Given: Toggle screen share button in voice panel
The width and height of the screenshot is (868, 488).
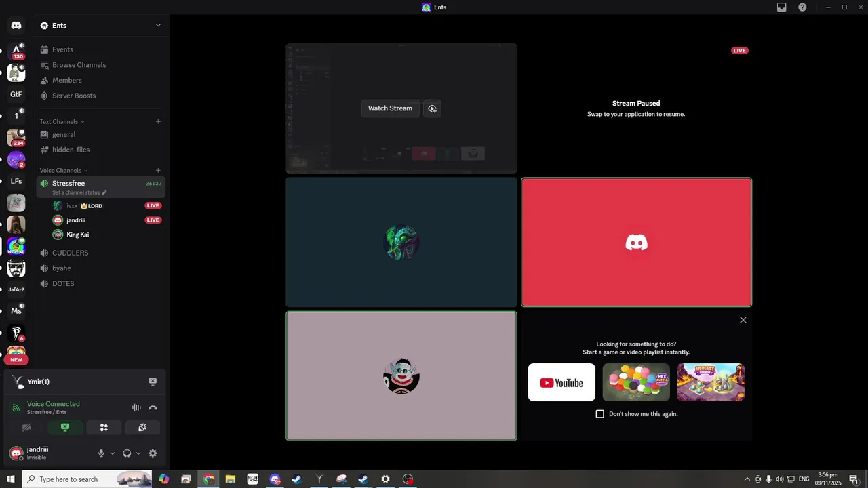Looking at the screenshot, I should (65, 428).
